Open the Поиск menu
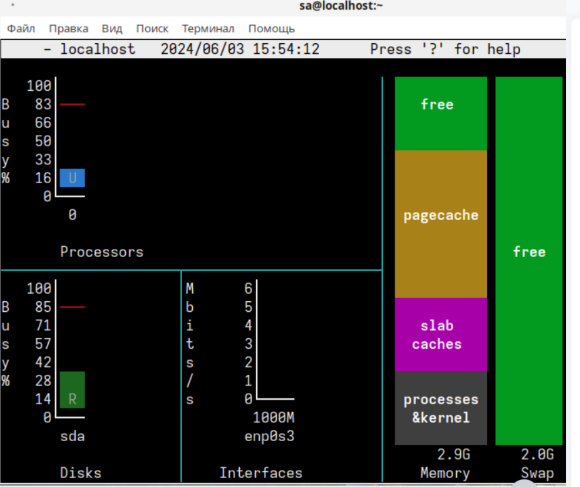580x487 pixels. (152, 28)
